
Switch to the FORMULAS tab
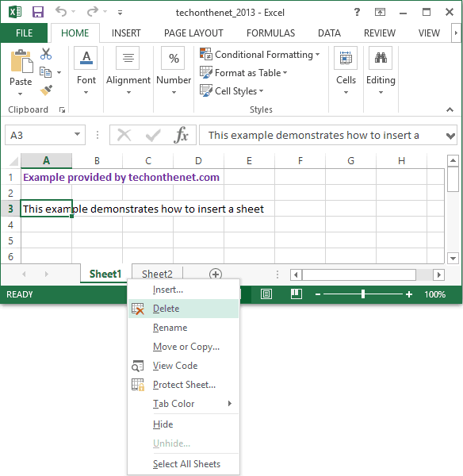(x=270, y=33)
